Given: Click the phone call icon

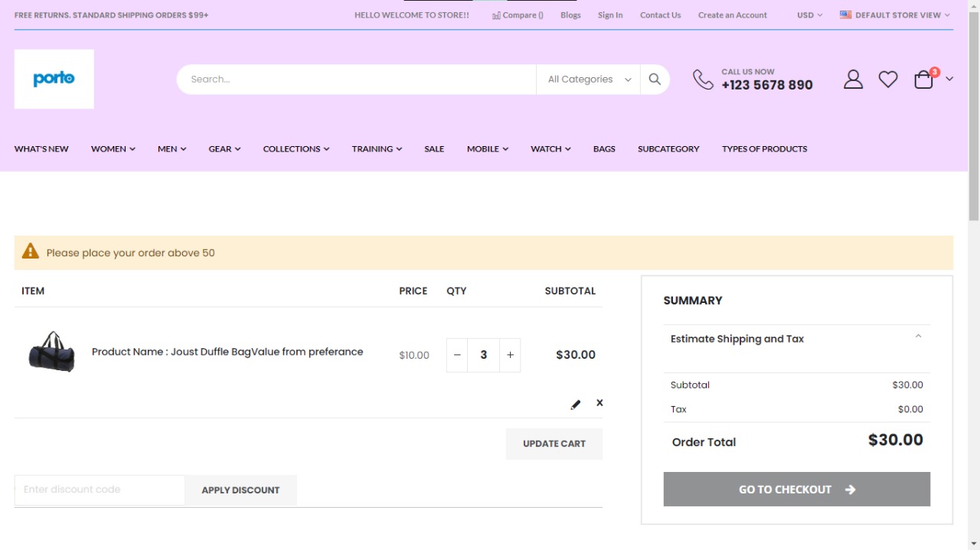Looking at the screenshot, I should (703, 79).
